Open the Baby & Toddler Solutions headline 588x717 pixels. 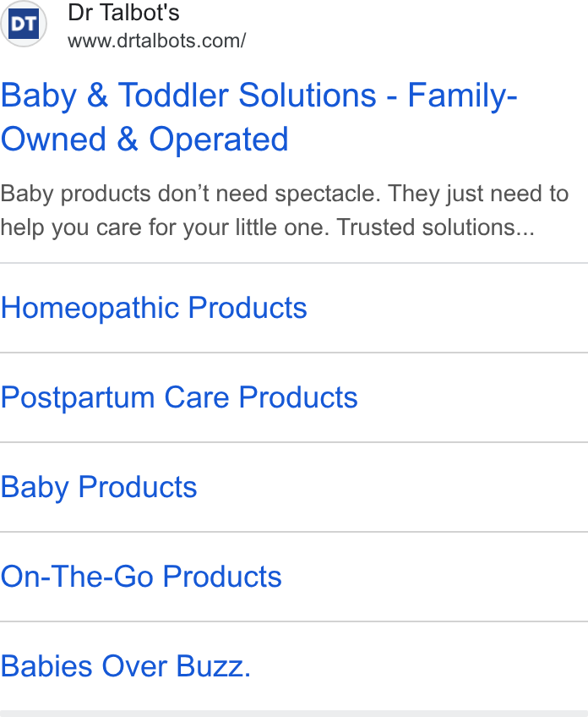(x=259, y=117)
